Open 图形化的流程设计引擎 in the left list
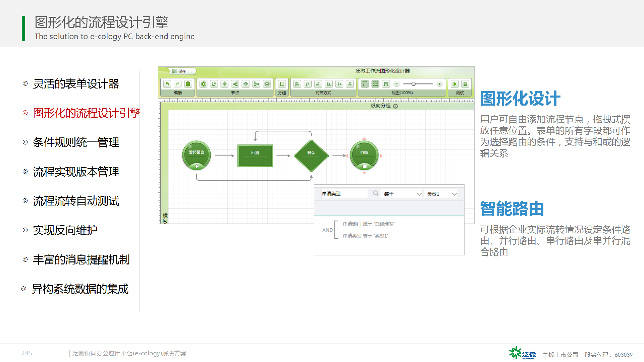 87,113
